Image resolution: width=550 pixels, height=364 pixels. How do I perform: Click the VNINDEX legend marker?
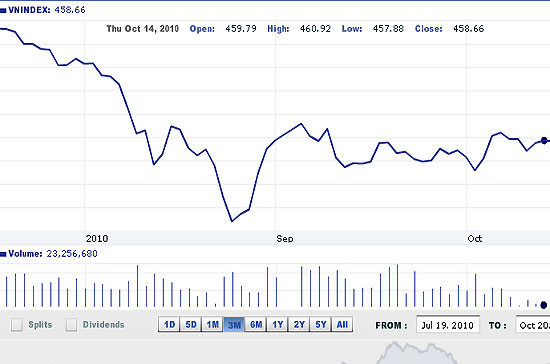(3, 11)
